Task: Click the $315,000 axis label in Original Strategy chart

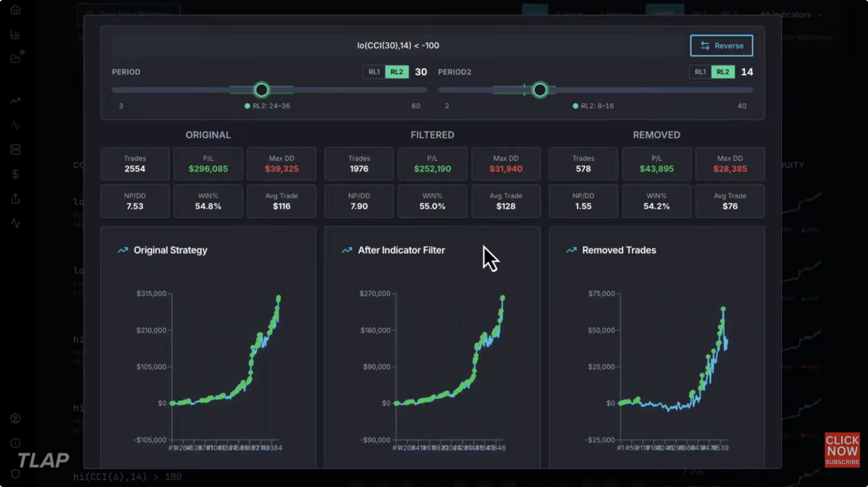Action: [x=151, y=294]
